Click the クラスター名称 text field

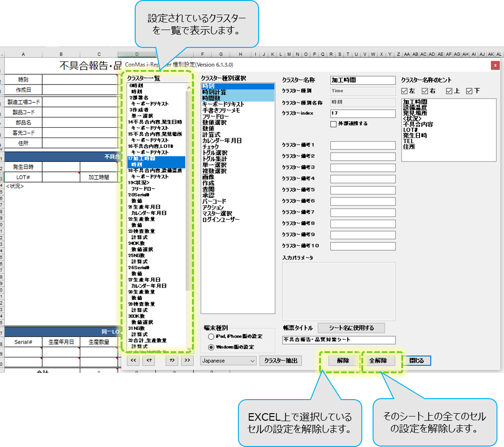click(x=363, y=80)
